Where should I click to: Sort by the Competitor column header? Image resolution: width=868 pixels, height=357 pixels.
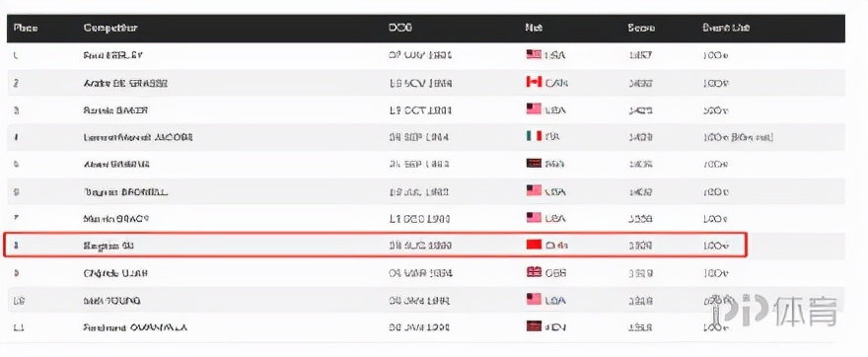click(110, 28)
